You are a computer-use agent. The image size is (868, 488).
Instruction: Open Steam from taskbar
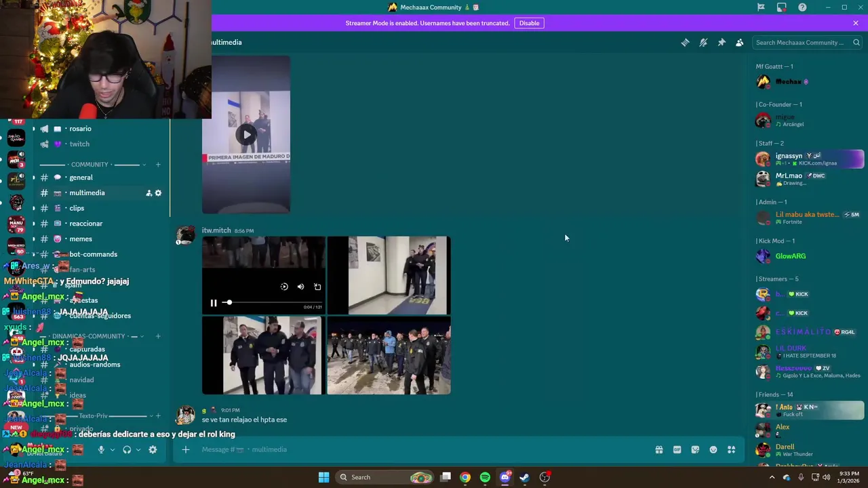click(x=524, y=477)
